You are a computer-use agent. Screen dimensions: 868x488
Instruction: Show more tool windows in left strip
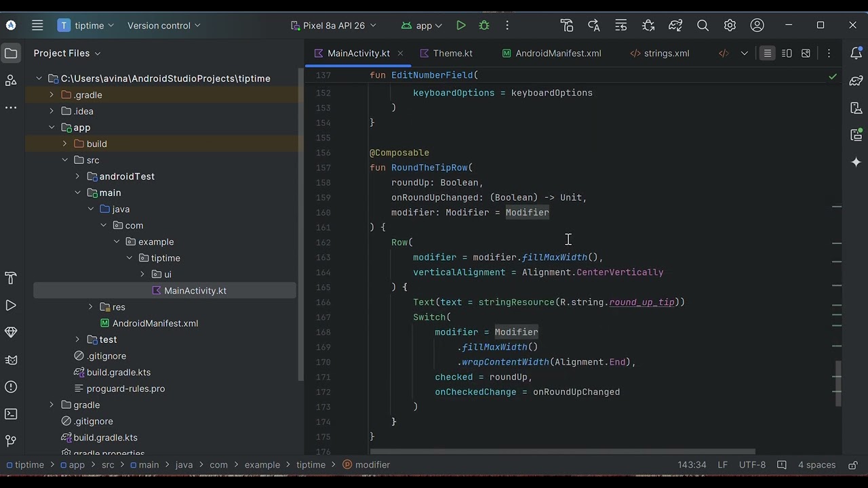click(11, 108)
